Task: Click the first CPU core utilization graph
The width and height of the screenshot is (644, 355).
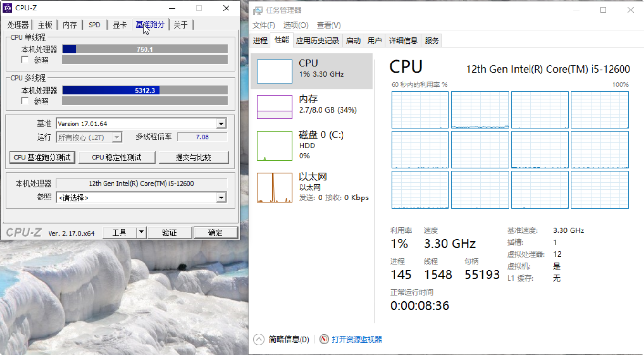Action: pyautogui.click(x=420, y=110)
